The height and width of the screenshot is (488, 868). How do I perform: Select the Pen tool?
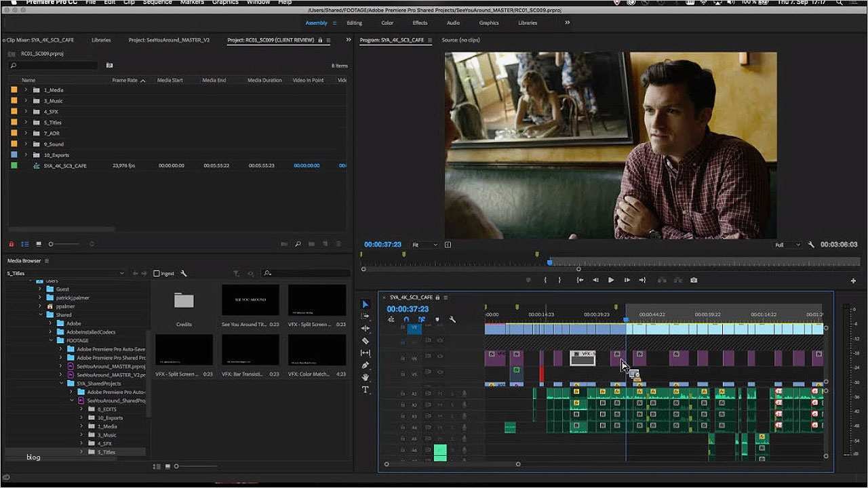tap(366, 365)
